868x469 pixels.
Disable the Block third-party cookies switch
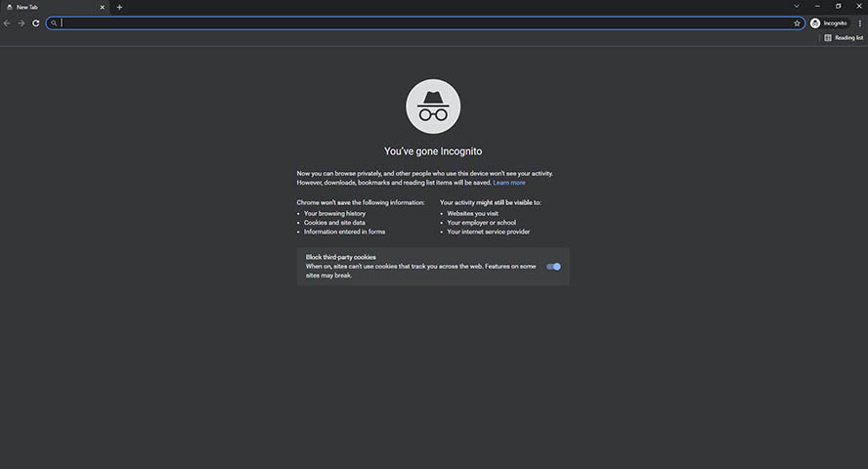[x=553, y=266]
